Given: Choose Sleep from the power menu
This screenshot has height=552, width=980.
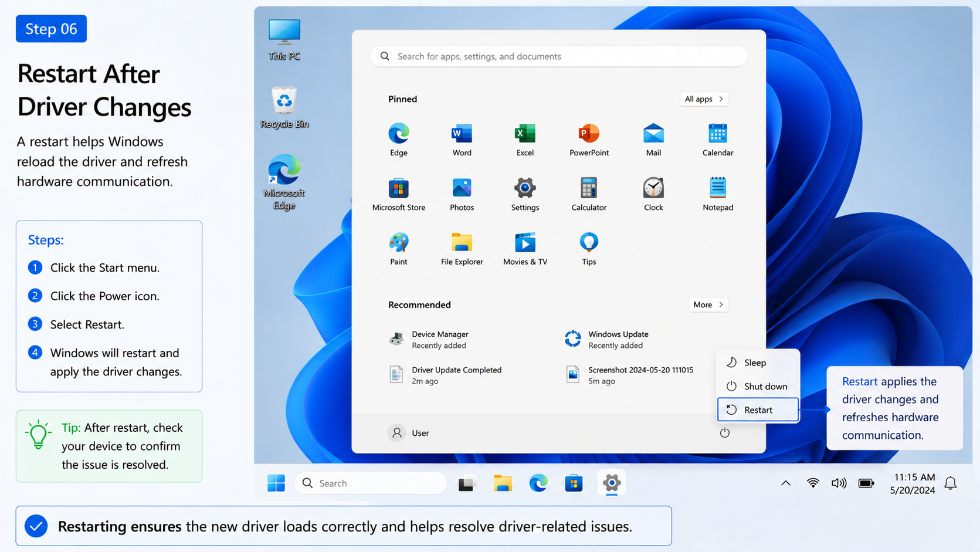Looking at the screenshot, I should click(x=758, y=363).
